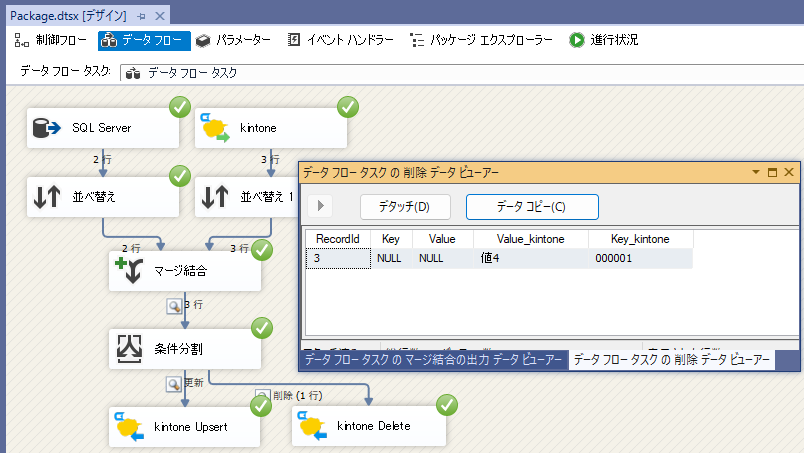Click the 制御フロー flowchart icon
Image resolution: width=804 pixels, height=453 pixels.
tap(22, 40)
